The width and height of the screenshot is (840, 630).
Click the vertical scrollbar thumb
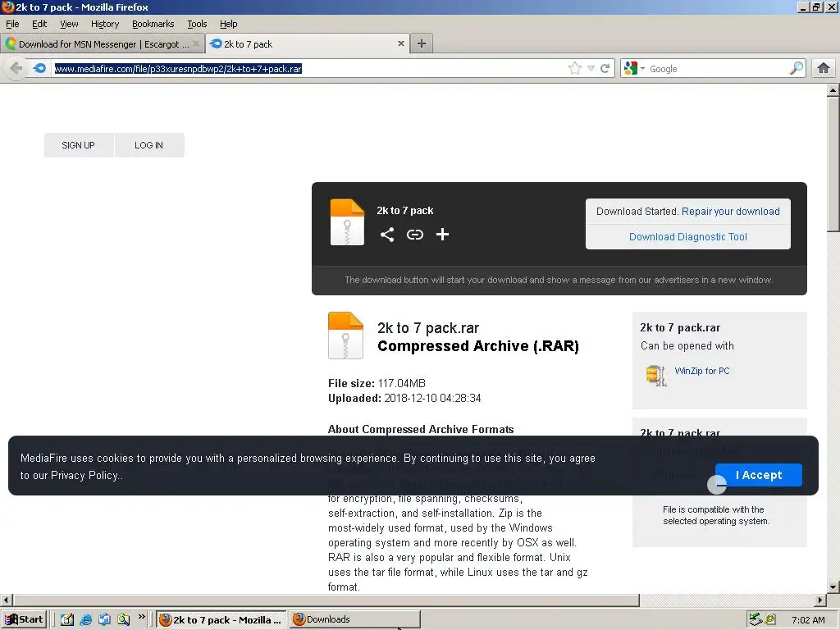tap(833, 164)
